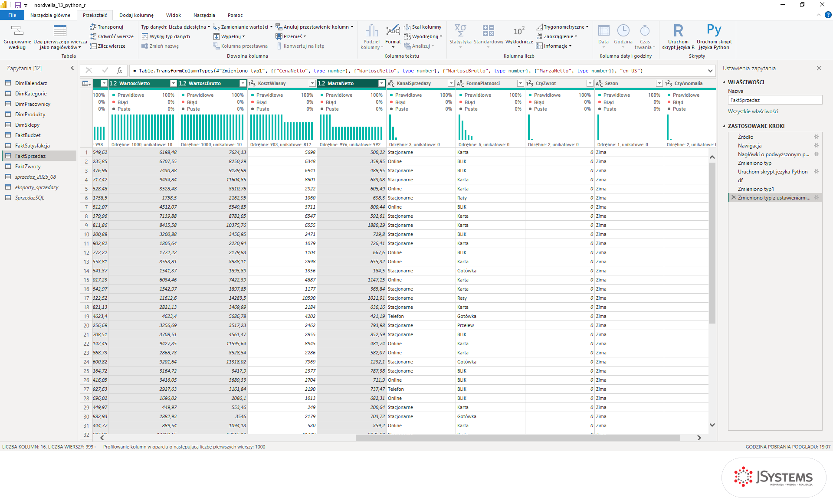Collapse the Zapytania queries pane
Screen dimensions: 833x504
(x=72, y=68)
